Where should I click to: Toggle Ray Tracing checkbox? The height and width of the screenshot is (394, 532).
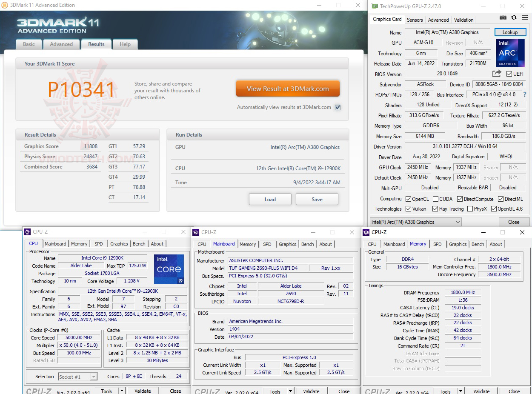pos(435,209)
